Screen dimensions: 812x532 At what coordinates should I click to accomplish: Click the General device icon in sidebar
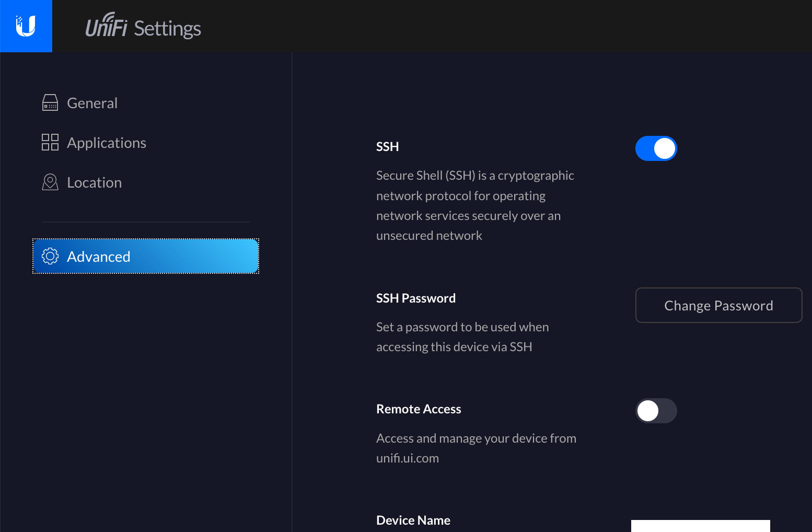(x=50, y=103)
